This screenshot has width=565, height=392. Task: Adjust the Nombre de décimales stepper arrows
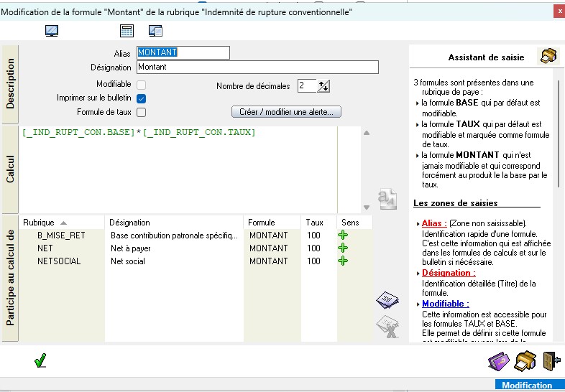click(323, 86)
